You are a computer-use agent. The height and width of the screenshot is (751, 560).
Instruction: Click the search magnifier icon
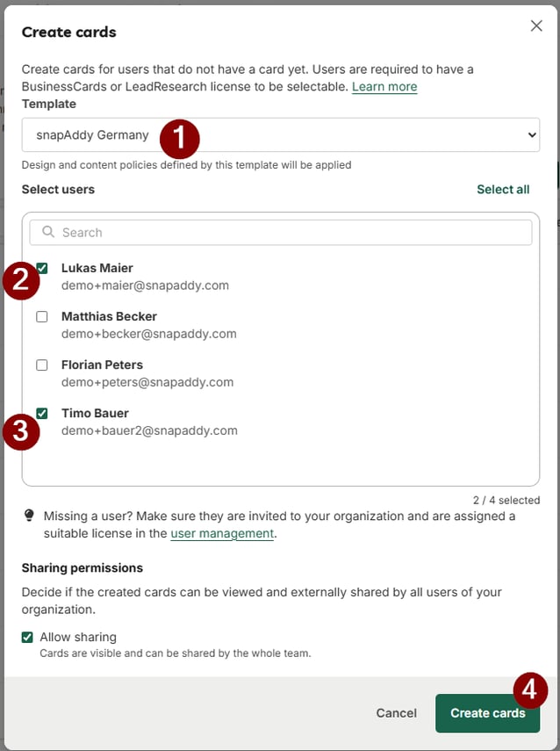coord(48,232)
